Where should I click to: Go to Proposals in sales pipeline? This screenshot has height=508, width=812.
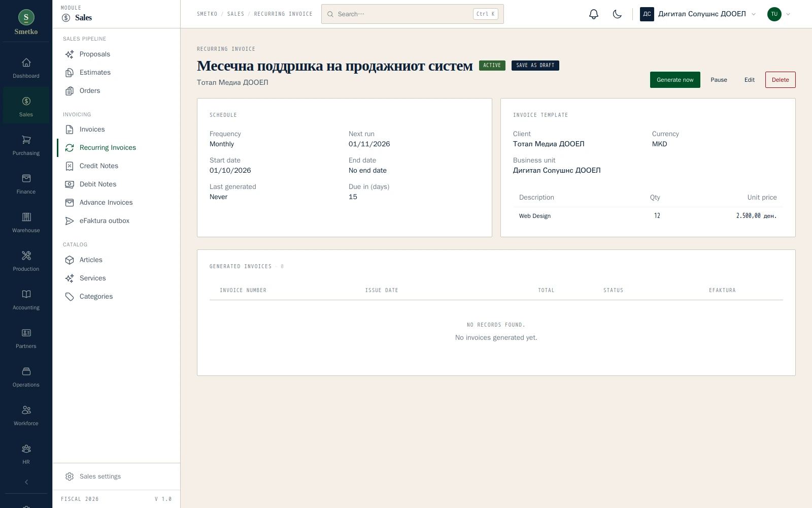116,54
